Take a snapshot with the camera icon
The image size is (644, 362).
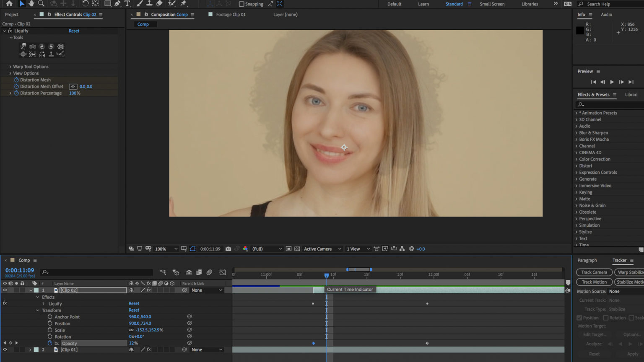click(228, 248)
